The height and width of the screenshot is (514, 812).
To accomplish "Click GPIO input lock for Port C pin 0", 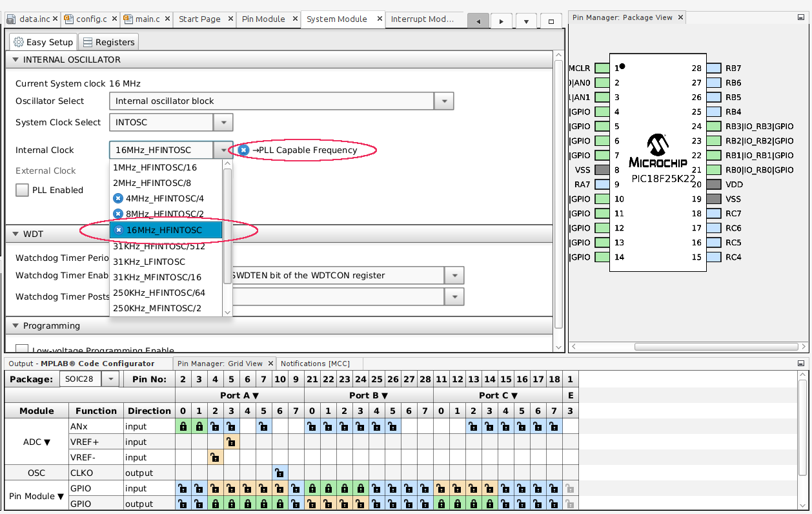I will [x=442, y=488].
